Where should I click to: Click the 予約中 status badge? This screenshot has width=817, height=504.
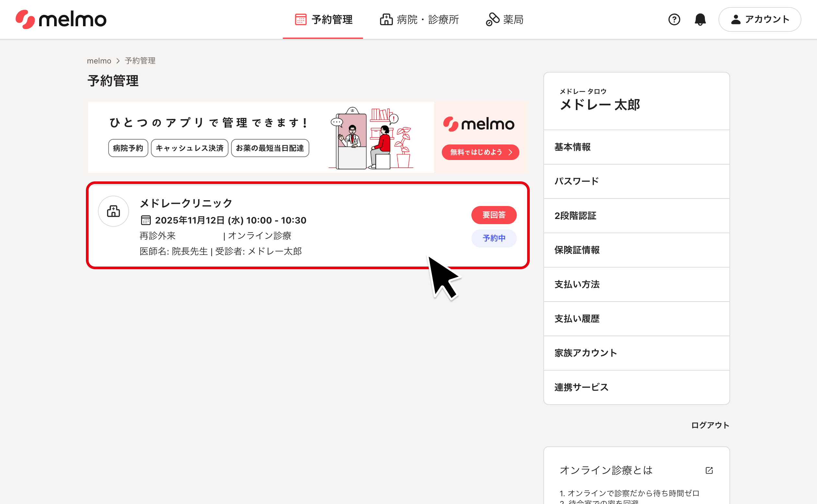pos(494,238)
